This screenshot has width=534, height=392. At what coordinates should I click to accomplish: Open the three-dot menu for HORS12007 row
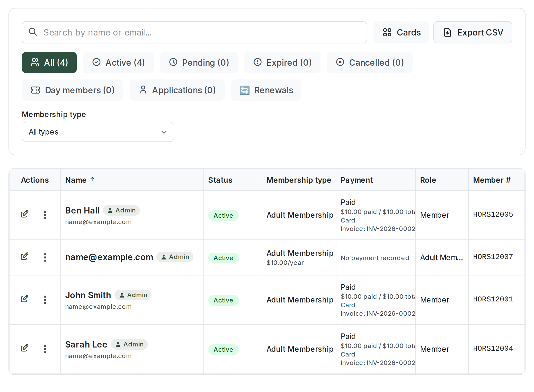[x=45, y=257]
